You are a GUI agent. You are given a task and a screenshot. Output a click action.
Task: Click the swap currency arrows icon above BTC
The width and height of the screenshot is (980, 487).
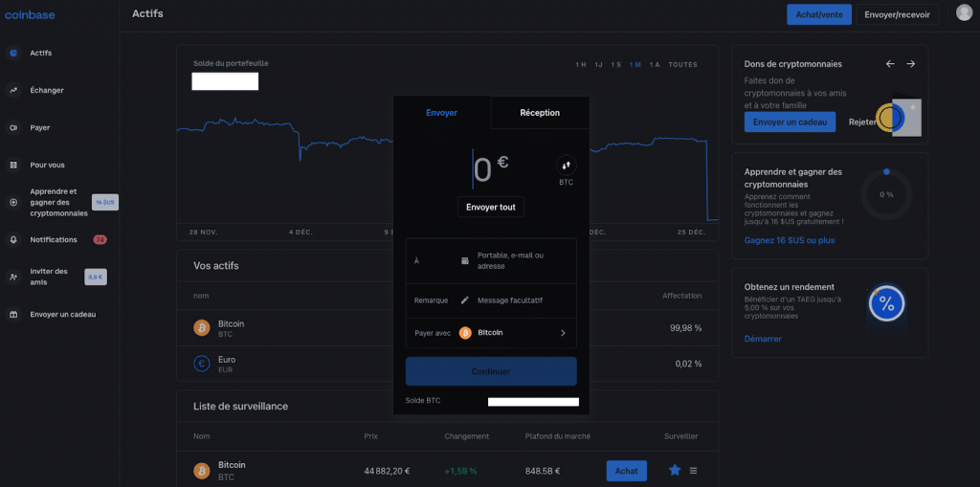coord(567,166)
